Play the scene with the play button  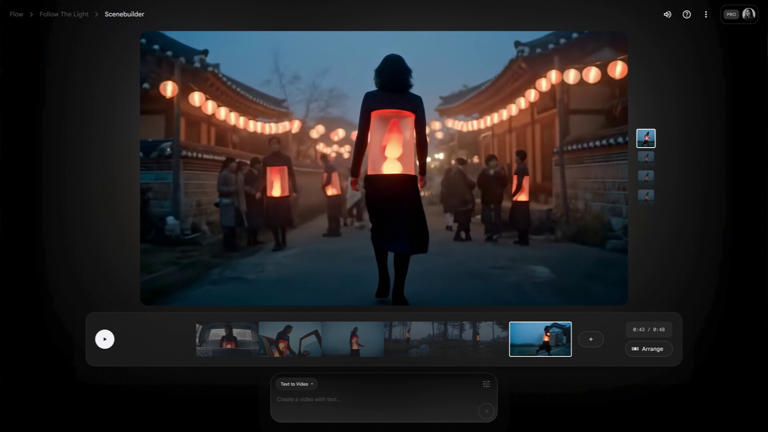(105, 339)
